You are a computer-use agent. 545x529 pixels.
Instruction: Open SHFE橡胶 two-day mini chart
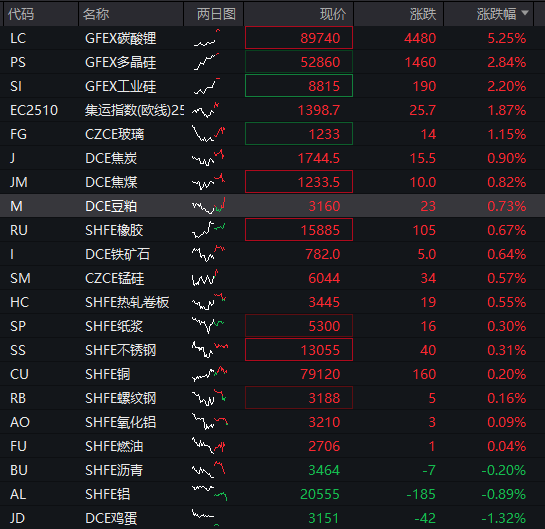tap(209, 230)
